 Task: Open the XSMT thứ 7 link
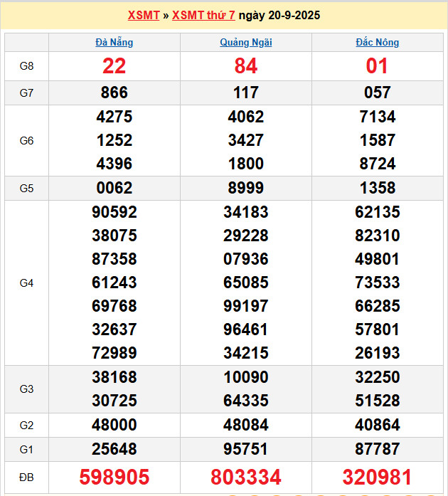[203, 16]
